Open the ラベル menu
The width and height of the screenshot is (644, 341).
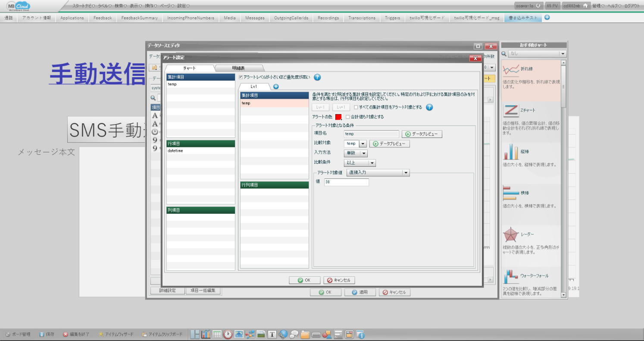point(105,6)
